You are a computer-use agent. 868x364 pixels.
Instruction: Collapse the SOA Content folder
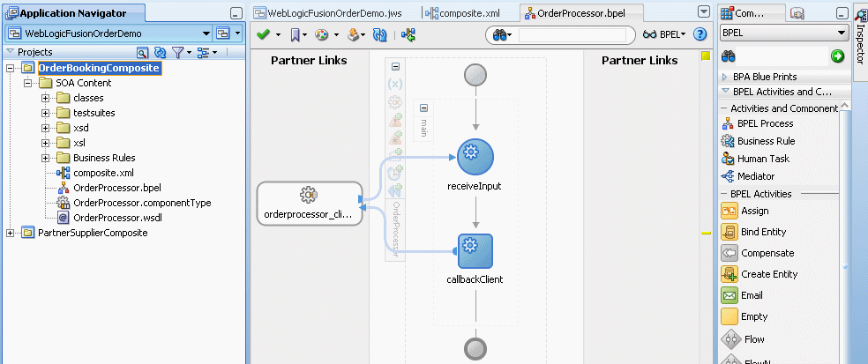tap(27, 83)
